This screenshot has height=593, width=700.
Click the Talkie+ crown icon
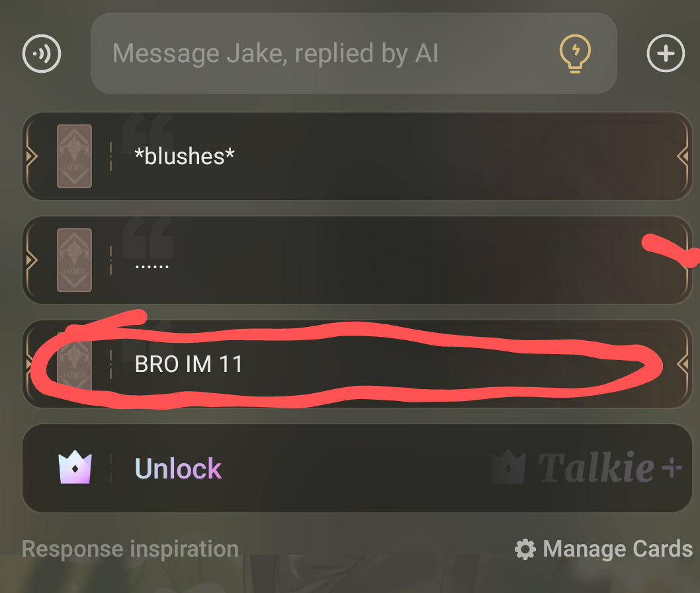point(75,467)
